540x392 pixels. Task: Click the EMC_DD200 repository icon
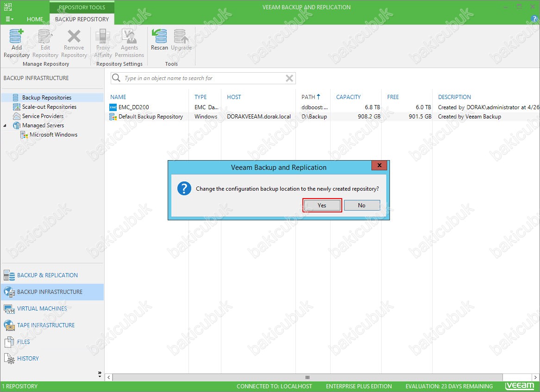click(113, 107)
